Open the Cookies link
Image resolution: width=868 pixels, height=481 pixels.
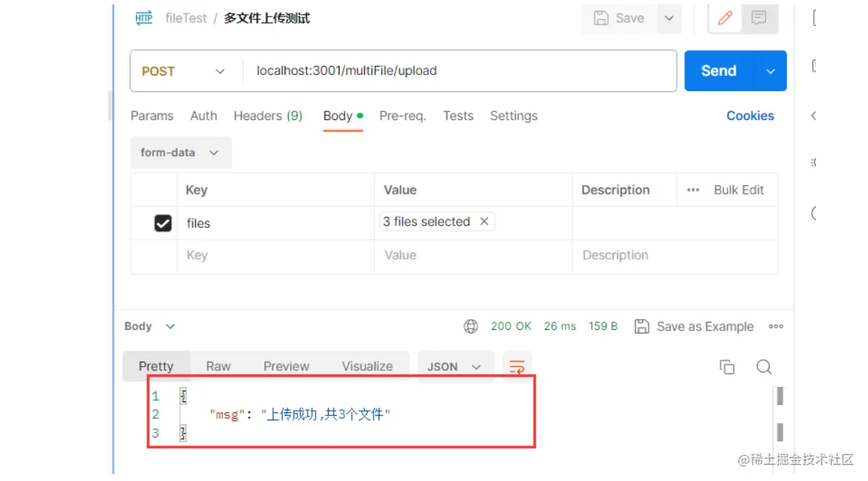[x=750, y=116]
